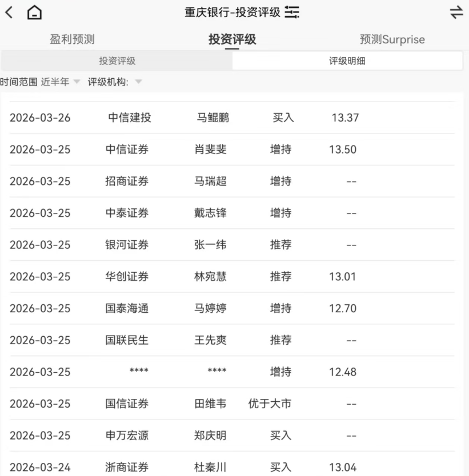
Task: Open the 中信建投 rating row by 马鲲鹏
Action: [234, 118]
